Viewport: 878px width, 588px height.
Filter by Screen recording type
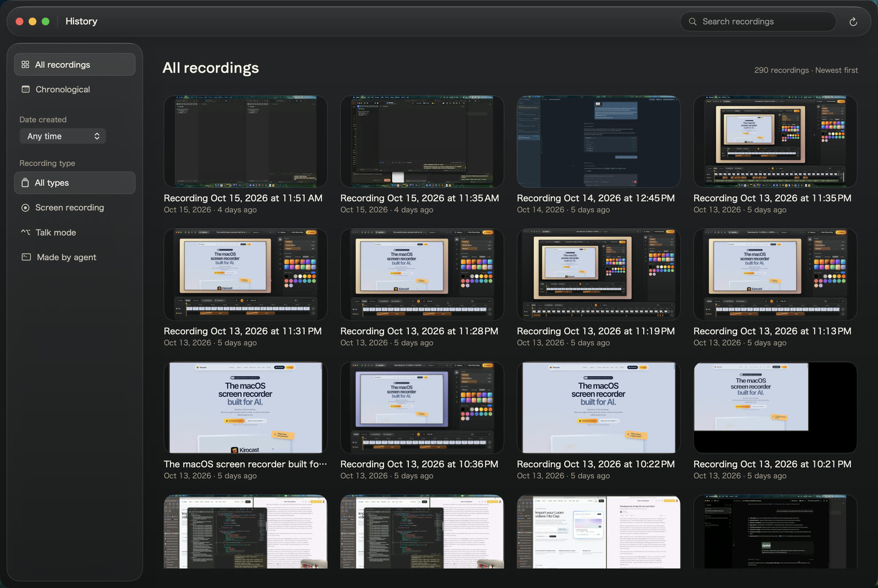(x=75, y=208)
